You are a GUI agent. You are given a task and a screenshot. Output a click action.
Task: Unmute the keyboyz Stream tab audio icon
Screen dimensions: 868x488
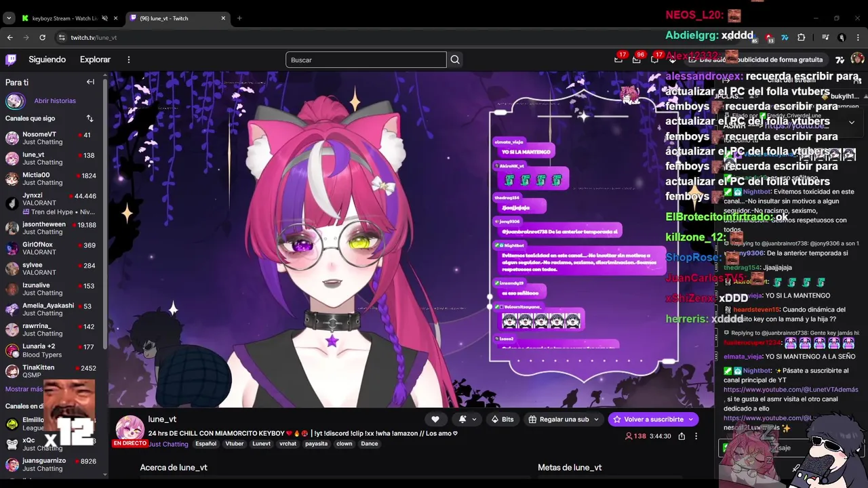[103, 18]
